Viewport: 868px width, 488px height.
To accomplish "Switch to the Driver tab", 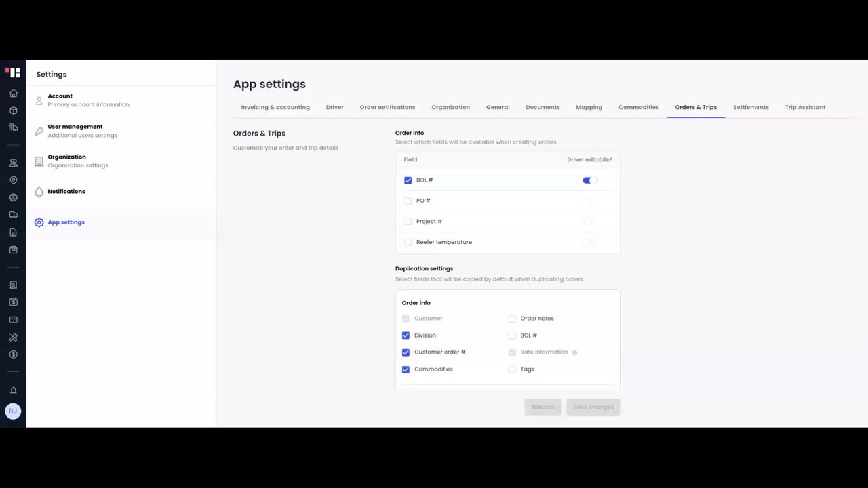I will coord(334,107).
